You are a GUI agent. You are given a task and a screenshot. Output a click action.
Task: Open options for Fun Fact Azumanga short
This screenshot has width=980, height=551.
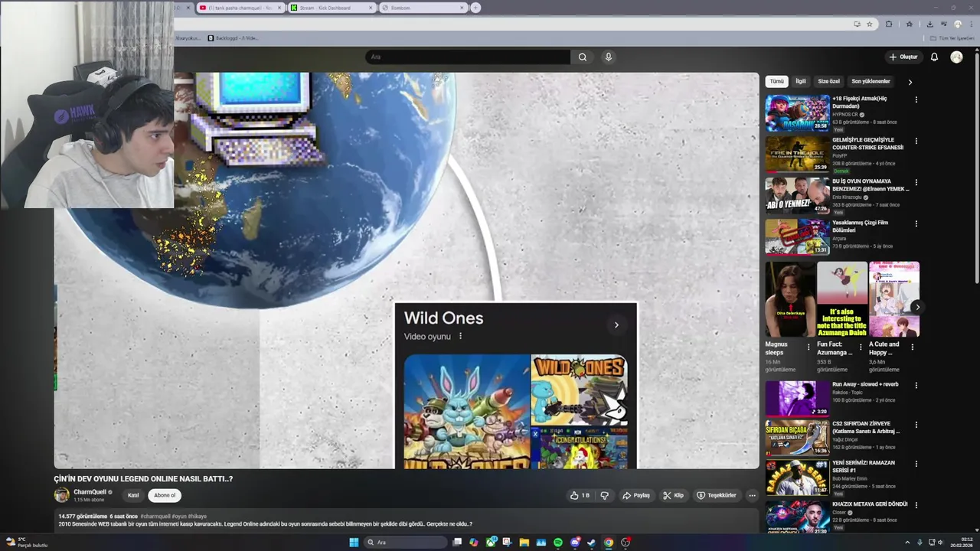[860, 347]
